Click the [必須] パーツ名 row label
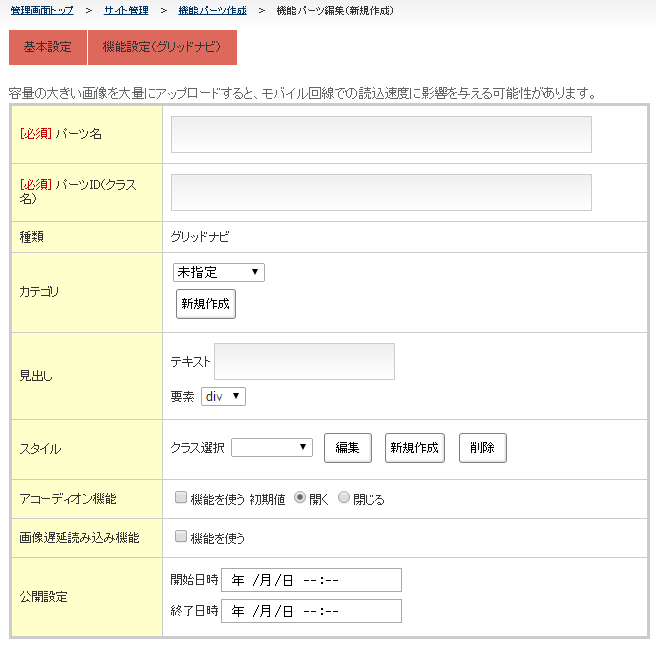The image size is (656, 646). [x=61, y=134]
